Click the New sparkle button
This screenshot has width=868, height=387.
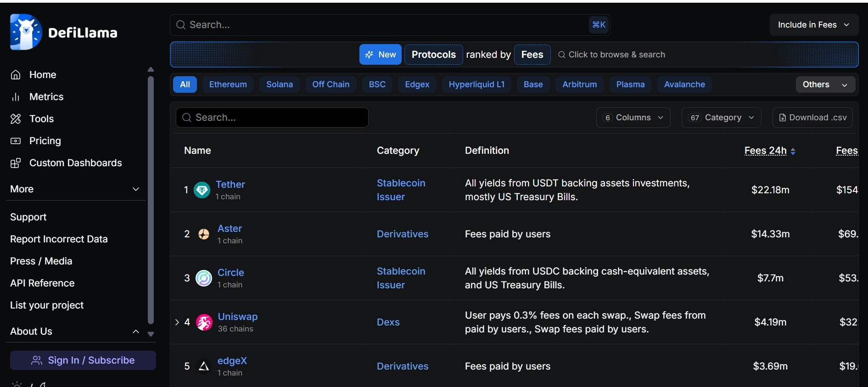pos(381,55)
